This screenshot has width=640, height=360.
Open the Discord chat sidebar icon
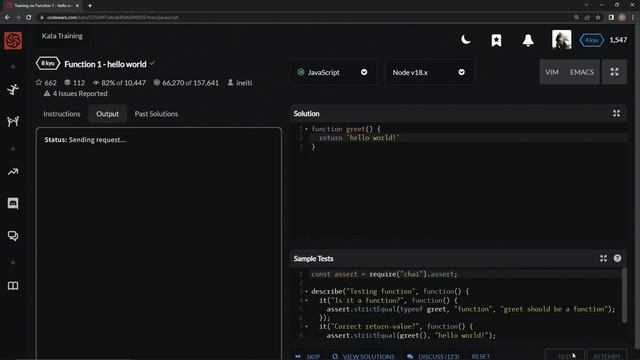point(13,203)
